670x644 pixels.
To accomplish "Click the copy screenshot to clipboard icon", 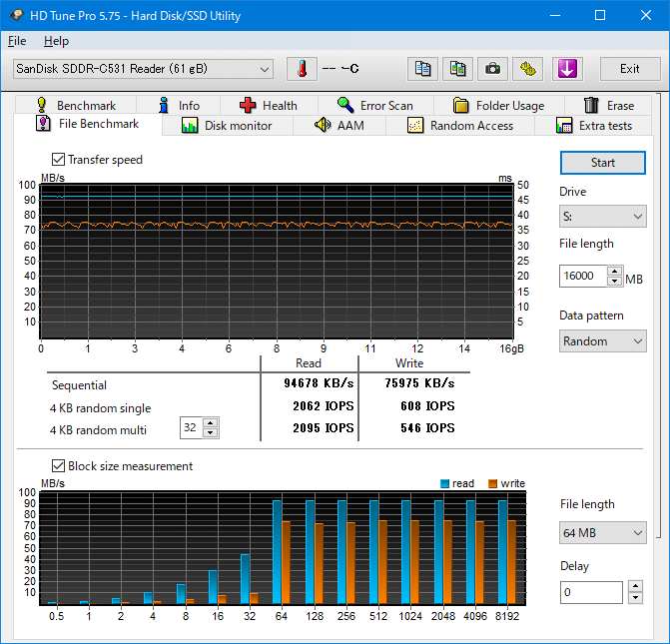I will (457, 69).
